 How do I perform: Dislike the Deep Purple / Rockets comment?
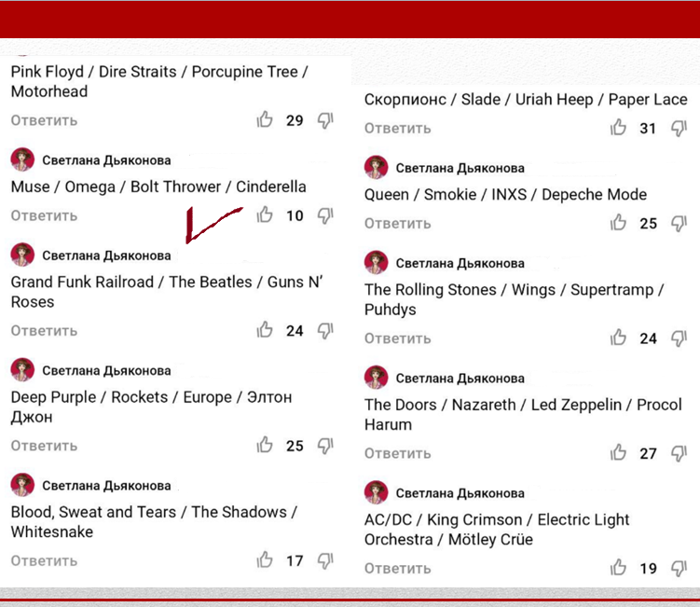pos(325,446)
